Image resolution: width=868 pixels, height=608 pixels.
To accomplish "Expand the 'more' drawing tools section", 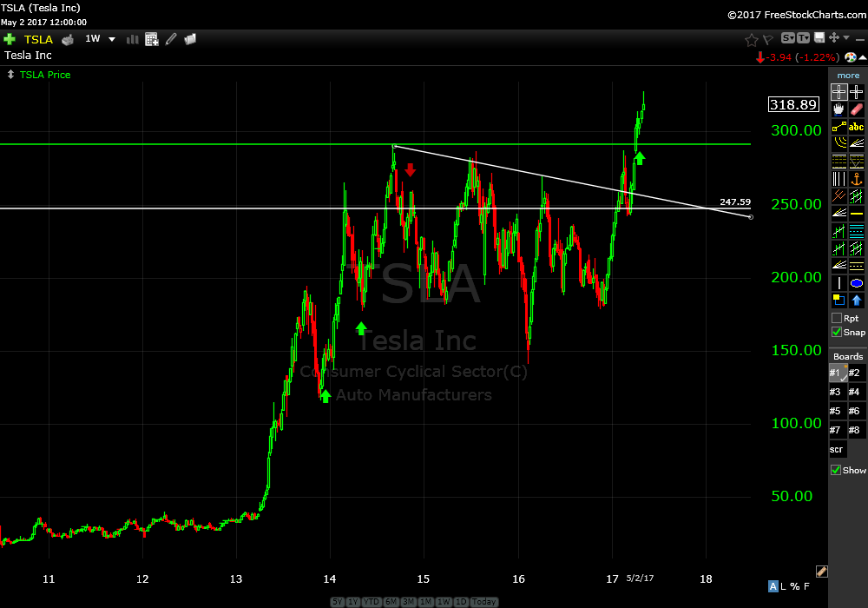I will click(848, 76).
